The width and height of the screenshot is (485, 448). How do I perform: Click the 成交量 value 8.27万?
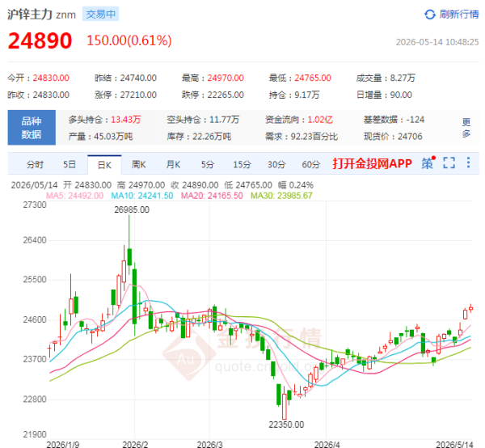pyautogui.click(x=403, y=78)
